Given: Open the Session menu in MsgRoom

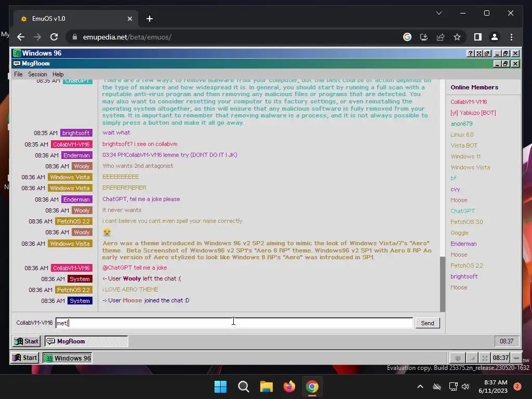Looking at the screenshot, I should point(37,74).
